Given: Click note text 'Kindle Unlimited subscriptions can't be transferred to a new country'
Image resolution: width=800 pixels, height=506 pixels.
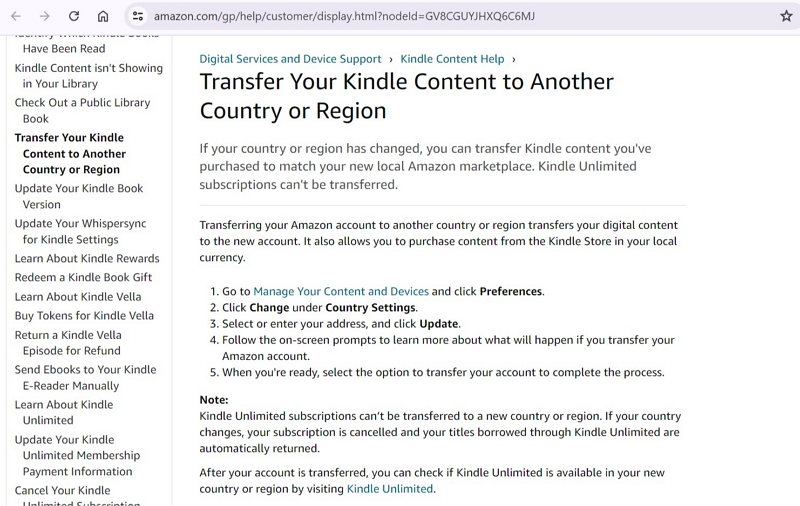Looking at the screenshot, I should pyautogui.click(x=440, y=432).
